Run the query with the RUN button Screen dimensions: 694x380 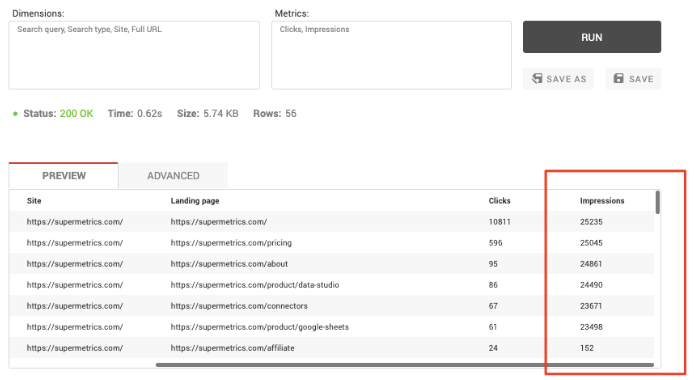coord(592,37)
